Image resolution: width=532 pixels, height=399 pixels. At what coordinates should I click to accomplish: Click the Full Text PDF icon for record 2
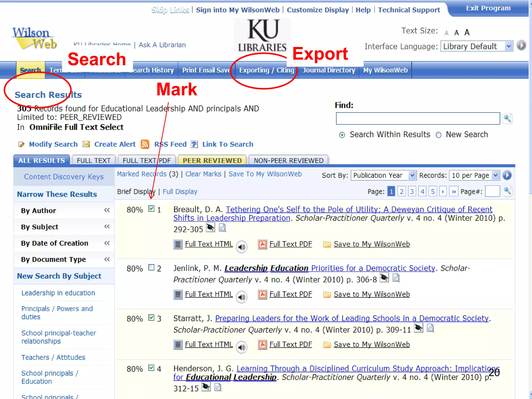tap(262, 295)
